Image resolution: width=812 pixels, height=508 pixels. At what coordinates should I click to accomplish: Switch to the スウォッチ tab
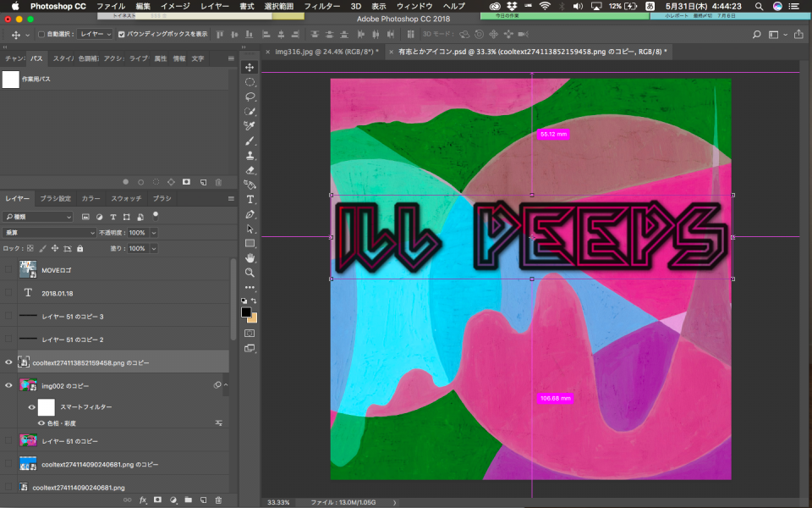(126, 199)
